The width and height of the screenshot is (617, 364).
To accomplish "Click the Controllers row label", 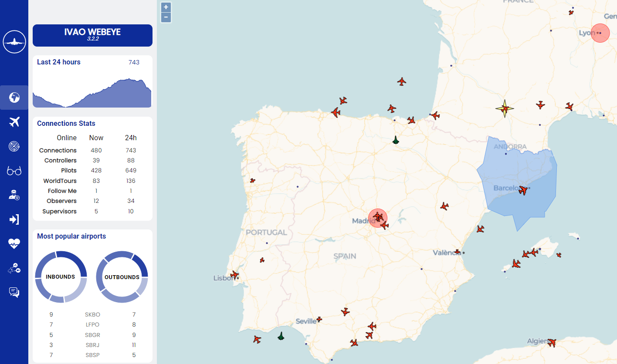I will point(61,160).
